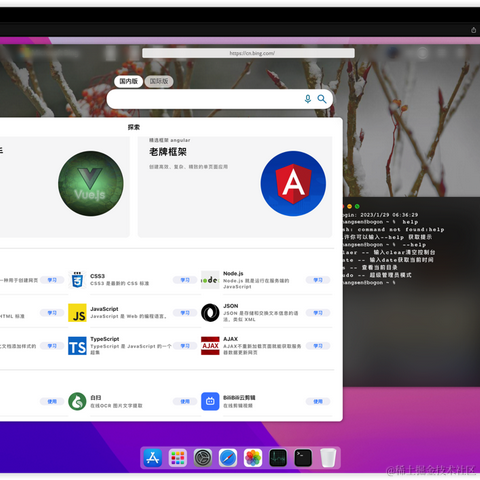Screen dimensions: 480x480
Task: Click the AJAX title text
Action: (230, 339)
